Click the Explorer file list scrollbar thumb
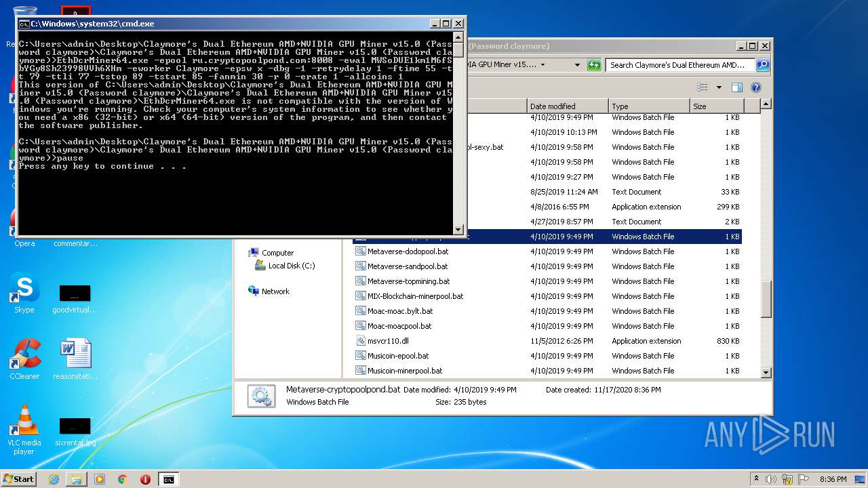Image resolution: width=868 pixels, height=488 pixels. click(x=766, y=299)
